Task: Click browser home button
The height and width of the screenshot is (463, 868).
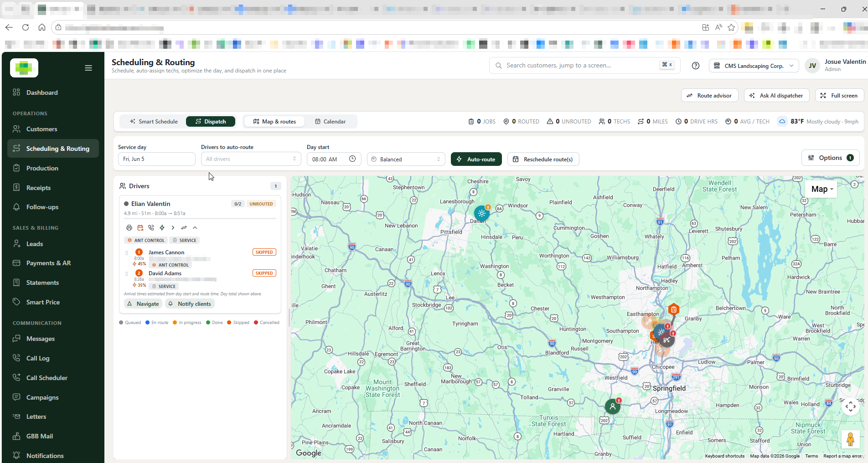Action: [x=42, y=27]
